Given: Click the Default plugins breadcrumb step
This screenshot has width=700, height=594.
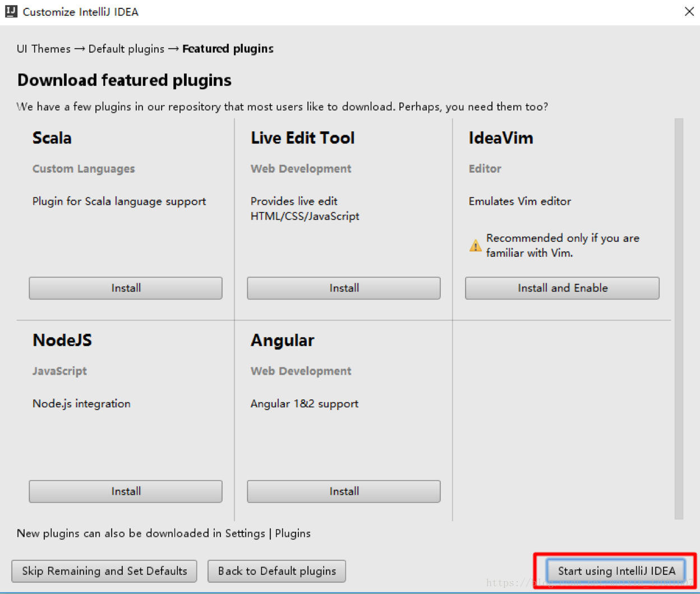Looking at the screenshot, I should 126,49.
